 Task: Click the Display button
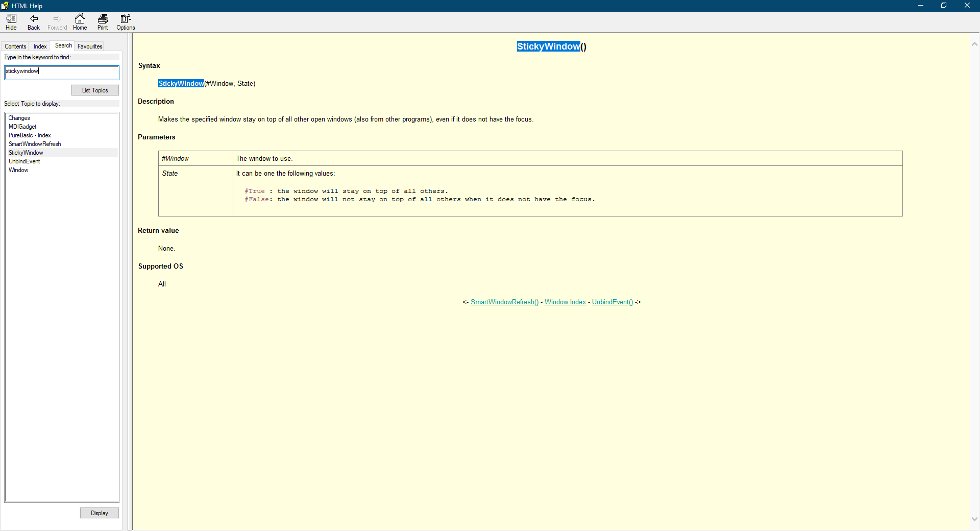pyautogui.click(x=99, y=513)
